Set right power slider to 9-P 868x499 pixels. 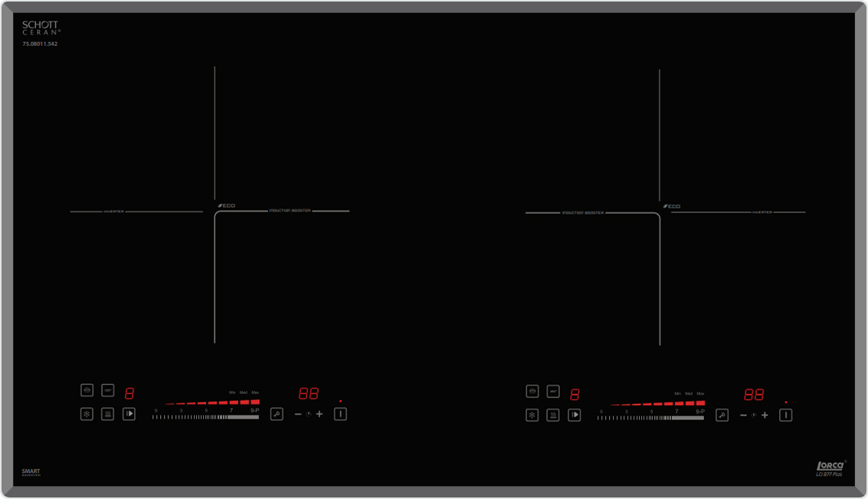coord(699,418)
